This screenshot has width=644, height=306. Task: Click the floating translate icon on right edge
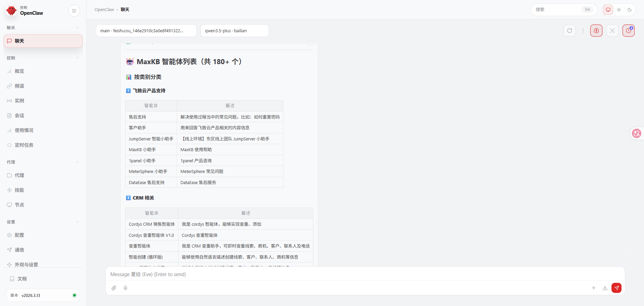[636, 133]
